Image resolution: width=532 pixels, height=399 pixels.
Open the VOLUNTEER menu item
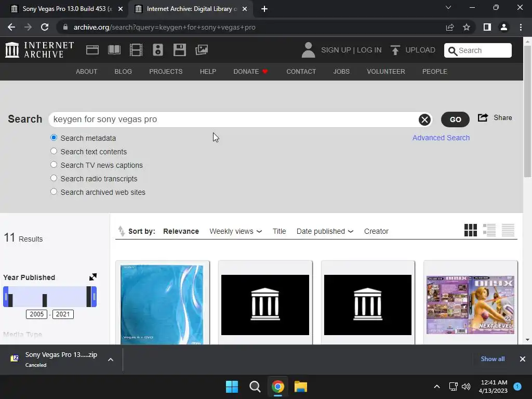(x=386, y=72)
